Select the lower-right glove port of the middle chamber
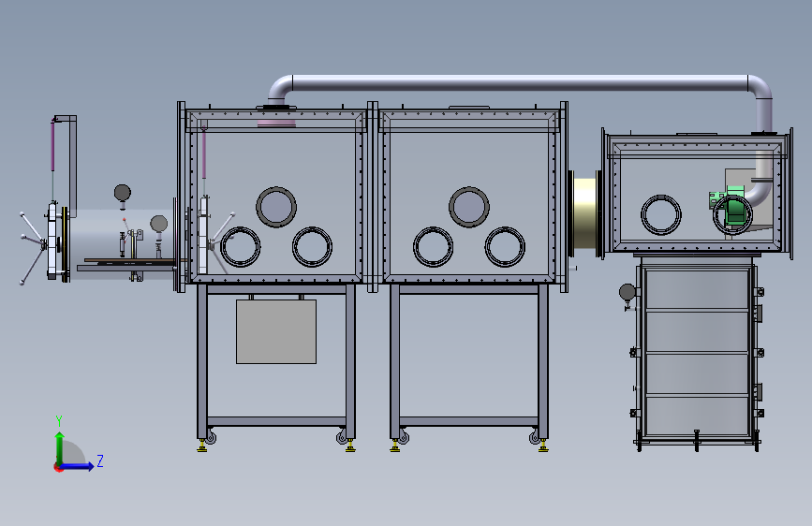Viewport: 812px width, 526px height. (505, 246)
